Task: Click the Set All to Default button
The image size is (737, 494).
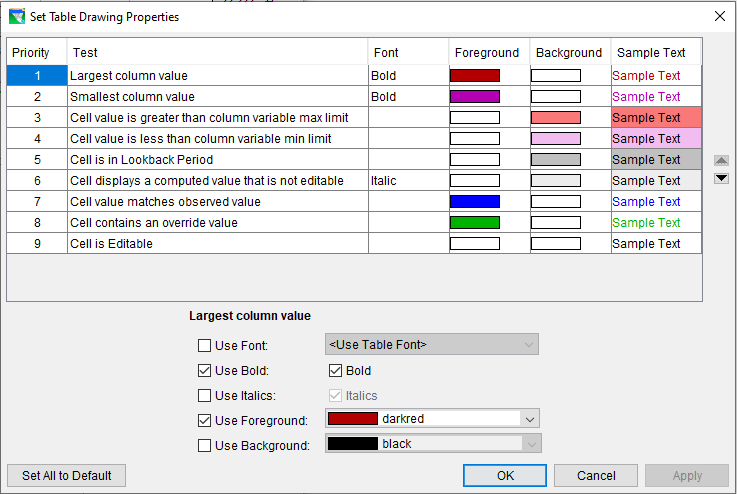Action: pos(66,476)
